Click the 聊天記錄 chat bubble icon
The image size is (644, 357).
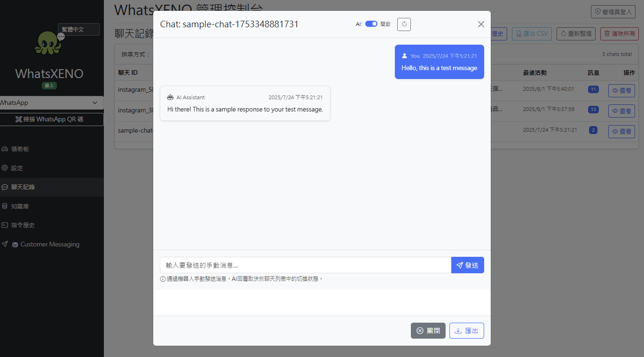5,187
